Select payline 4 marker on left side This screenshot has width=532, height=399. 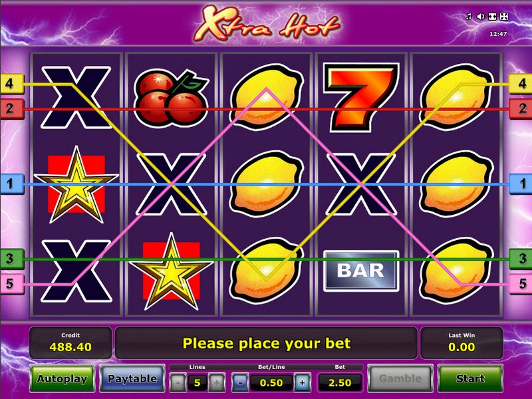pos(12,84)
